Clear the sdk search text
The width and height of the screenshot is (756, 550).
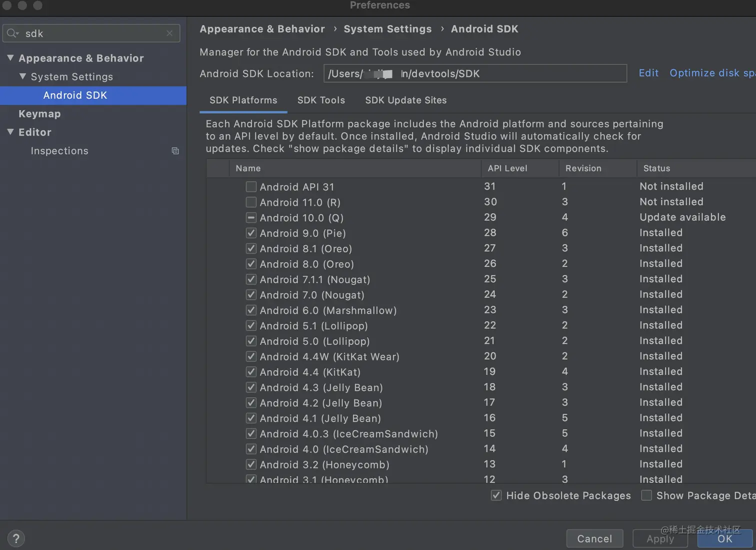pos(169,33)
